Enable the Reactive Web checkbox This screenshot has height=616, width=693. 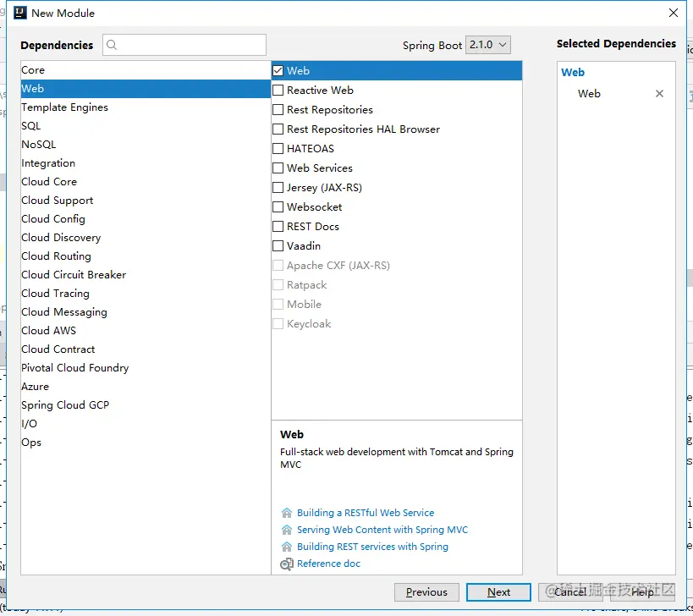pyautogui.click(x=278, y=91)
